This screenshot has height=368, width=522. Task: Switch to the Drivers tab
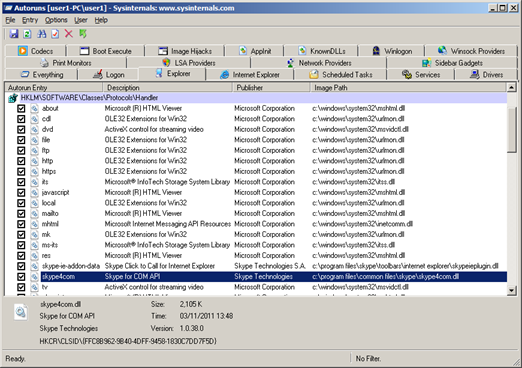pyautogui.click(x=486, y=75)
